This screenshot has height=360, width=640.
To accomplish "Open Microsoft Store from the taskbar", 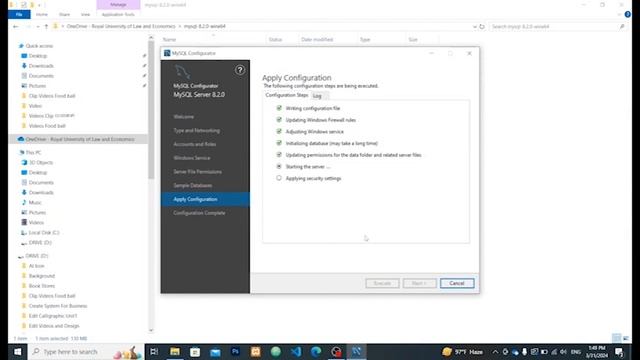I will tap(195, 351).
